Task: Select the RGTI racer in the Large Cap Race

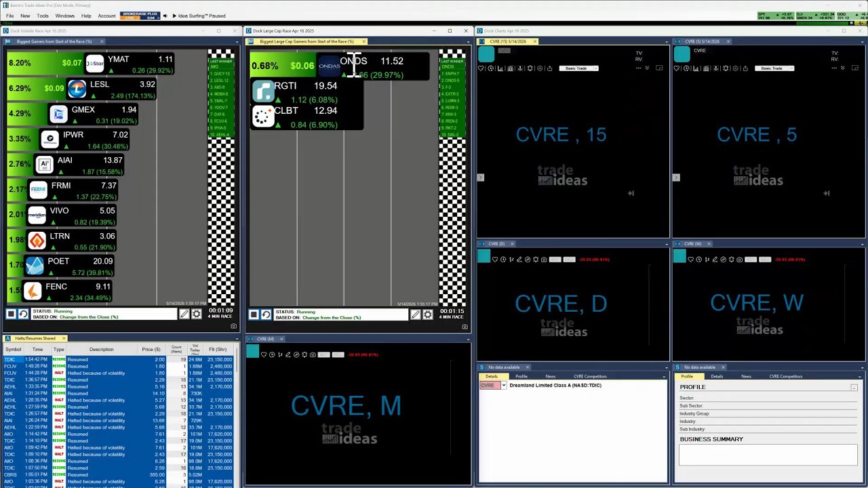Action: [305, 91]
